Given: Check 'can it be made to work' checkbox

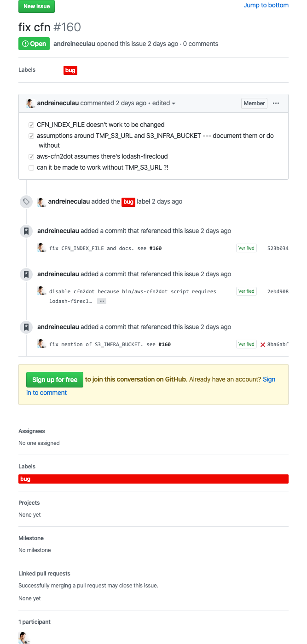Looking at the screenshot, I should 31,167.
